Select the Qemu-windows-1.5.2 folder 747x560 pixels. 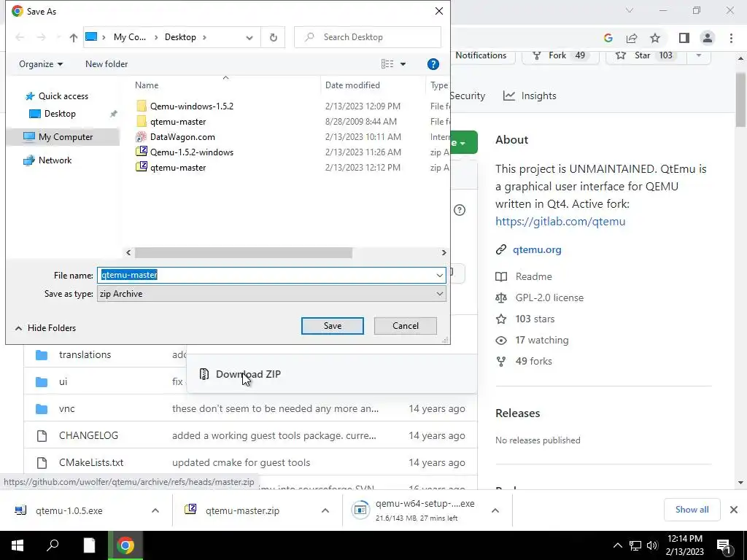coord(192,106)
